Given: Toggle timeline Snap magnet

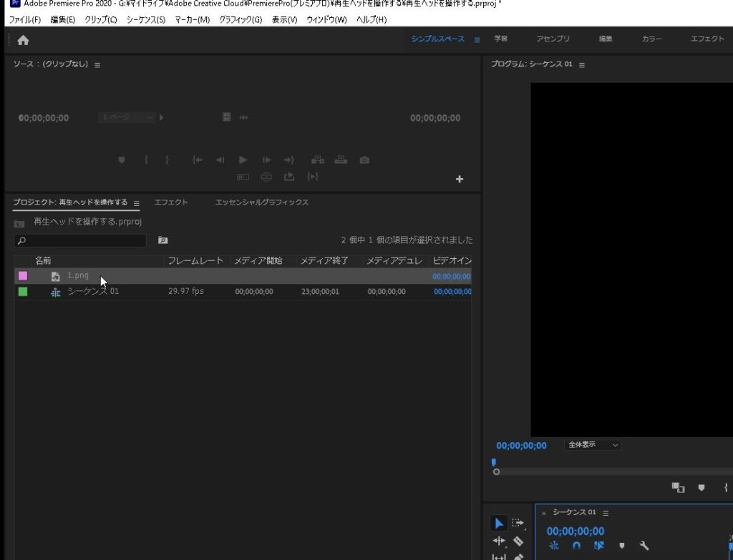Looking at the screenshot, I should coord(576,546).
